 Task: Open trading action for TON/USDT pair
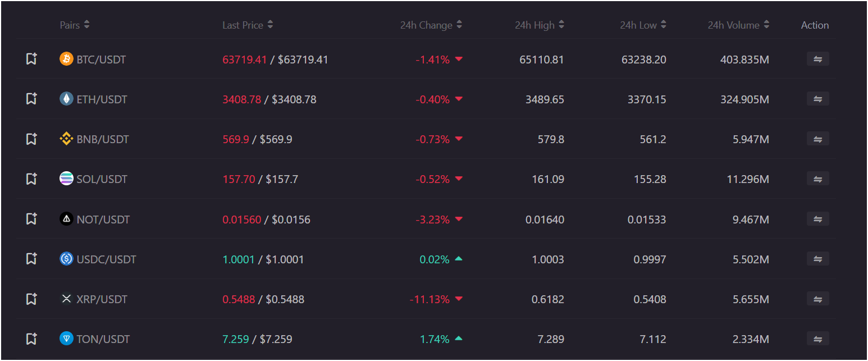pos(817,339)
